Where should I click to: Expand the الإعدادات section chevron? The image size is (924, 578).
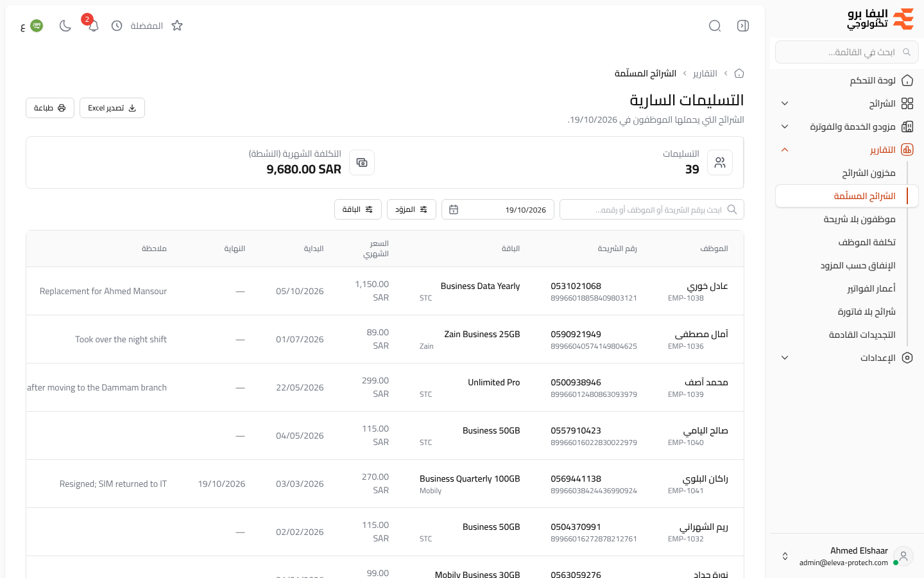(785, 358)
